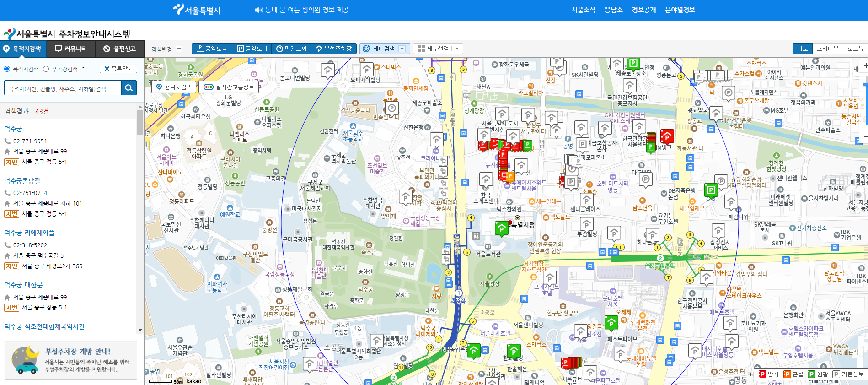Click the 현위치검색 pin button
868x385 pixels.
(x=174, y=87)
